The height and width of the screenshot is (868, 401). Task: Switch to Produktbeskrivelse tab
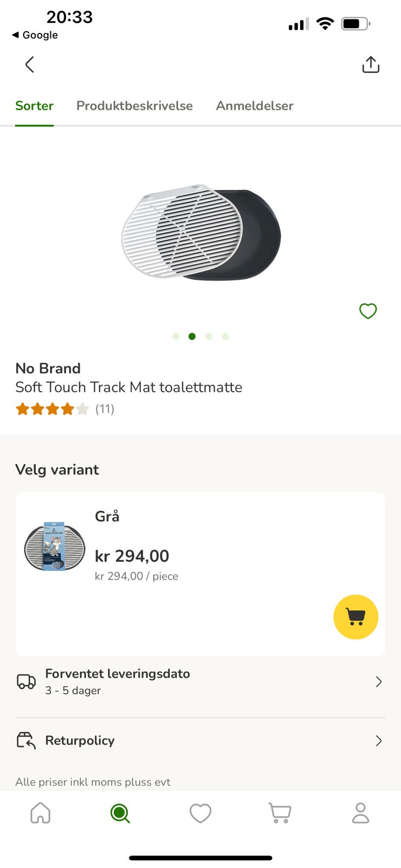(x=134, y=106)
